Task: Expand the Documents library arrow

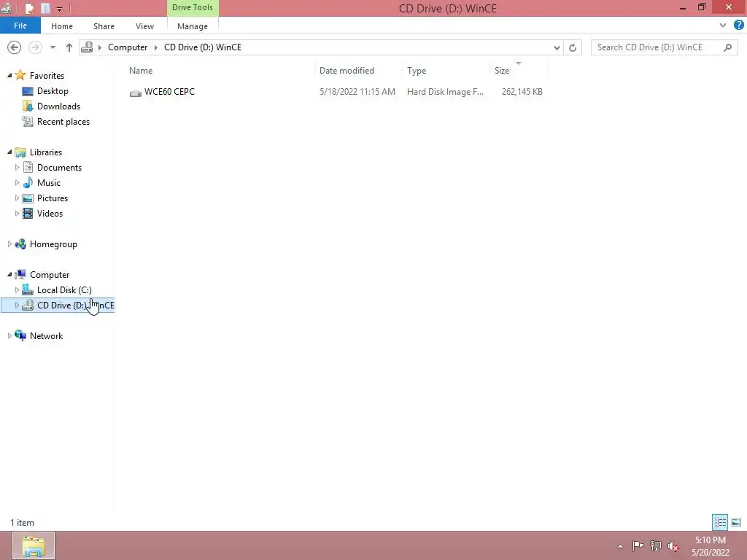Action: (x=18, y=167)
